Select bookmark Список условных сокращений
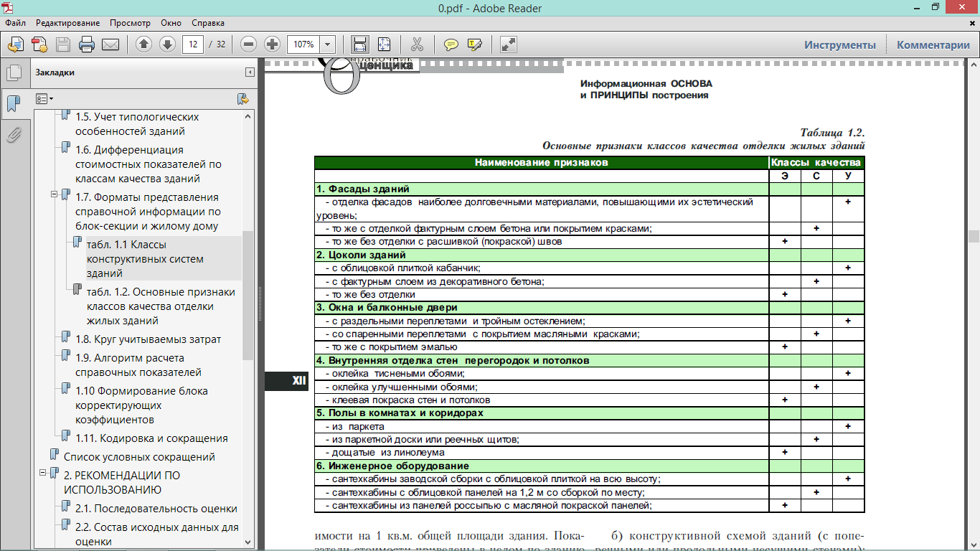The width and height of the screenshot is (980, 551). tap(139, 457)
